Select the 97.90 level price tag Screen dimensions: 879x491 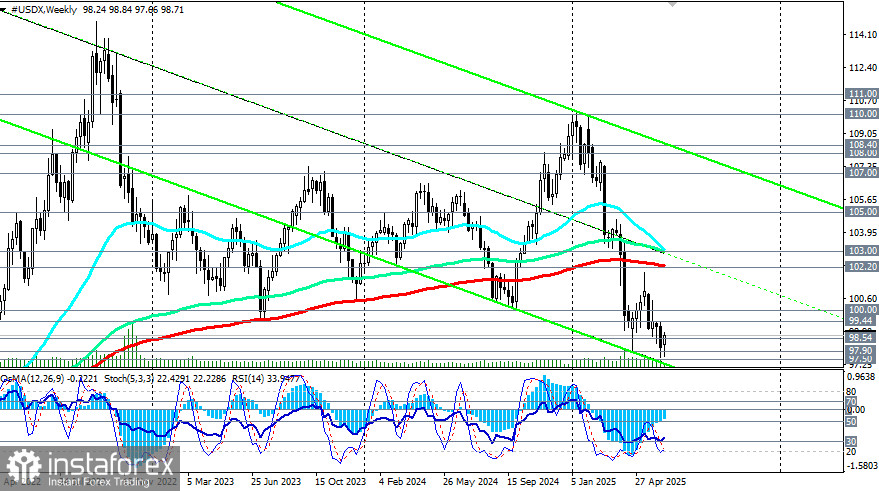tap(862, 351)
